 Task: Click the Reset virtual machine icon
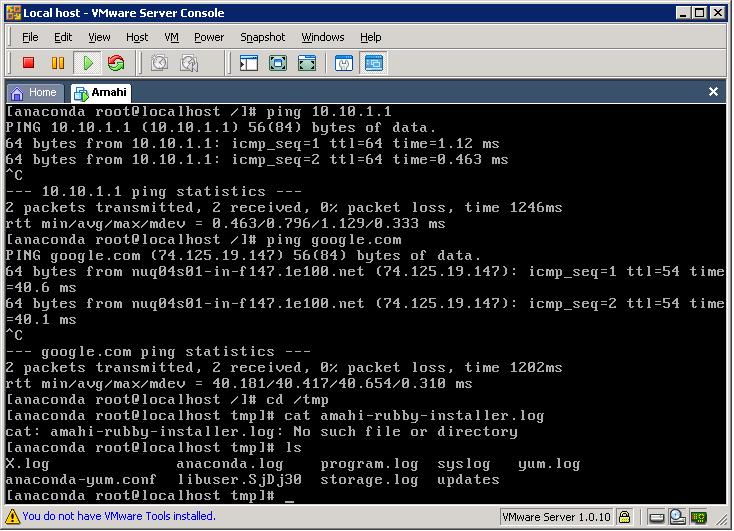point(116,63)
